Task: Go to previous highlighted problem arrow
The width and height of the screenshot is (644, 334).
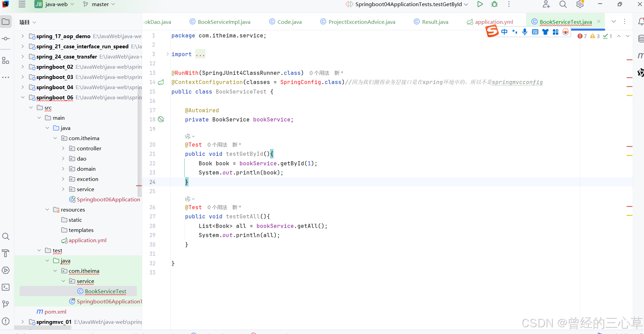Action: click(x=619, y=36)
